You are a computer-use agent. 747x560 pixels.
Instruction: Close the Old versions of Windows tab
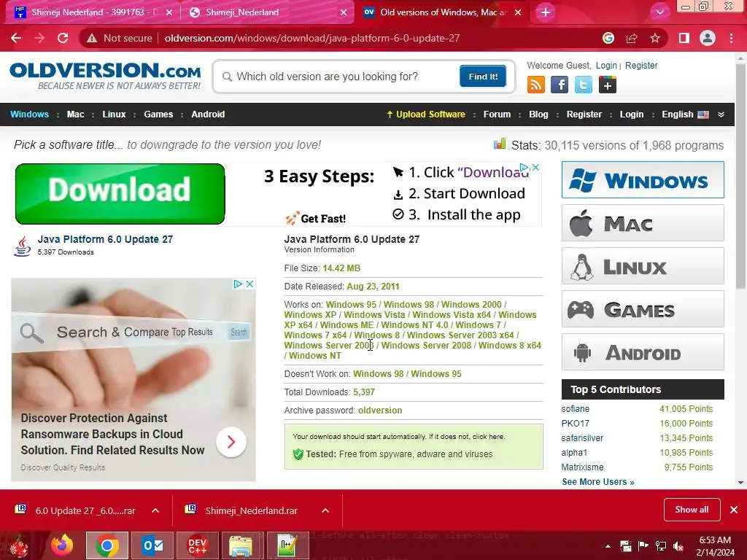[x=518, y=12]
